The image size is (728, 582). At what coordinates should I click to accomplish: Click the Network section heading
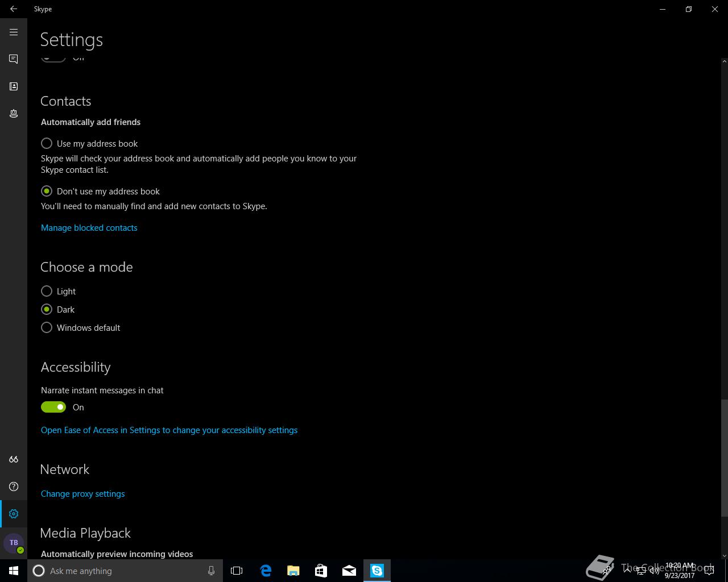[x=65, y=469]
